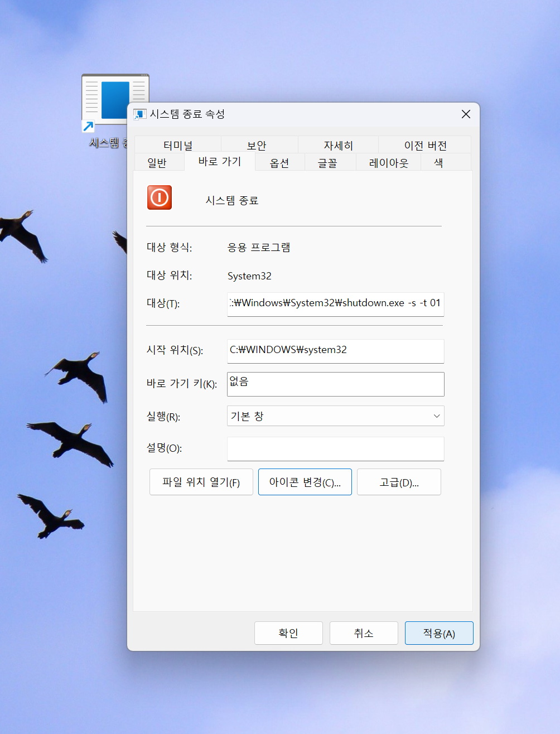Apply changes with 적용(A) button

click(x=439, y=633)
